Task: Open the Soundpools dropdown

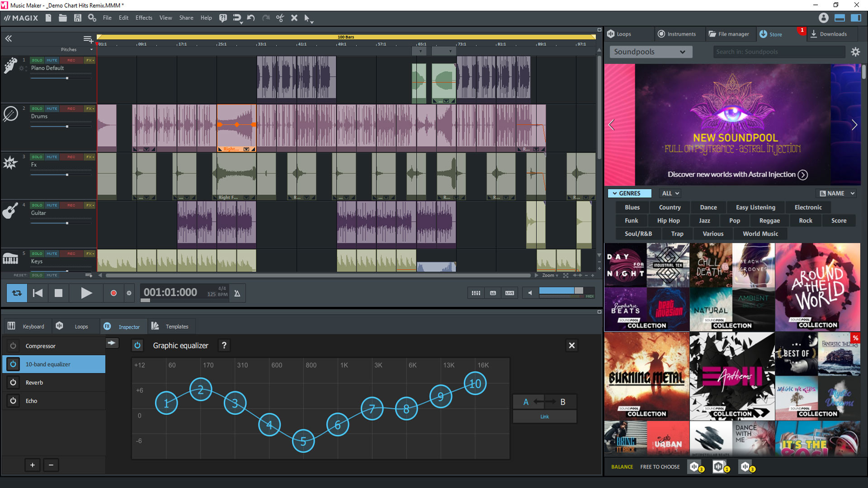Action: pyautogui.click(x=651, y=52)
